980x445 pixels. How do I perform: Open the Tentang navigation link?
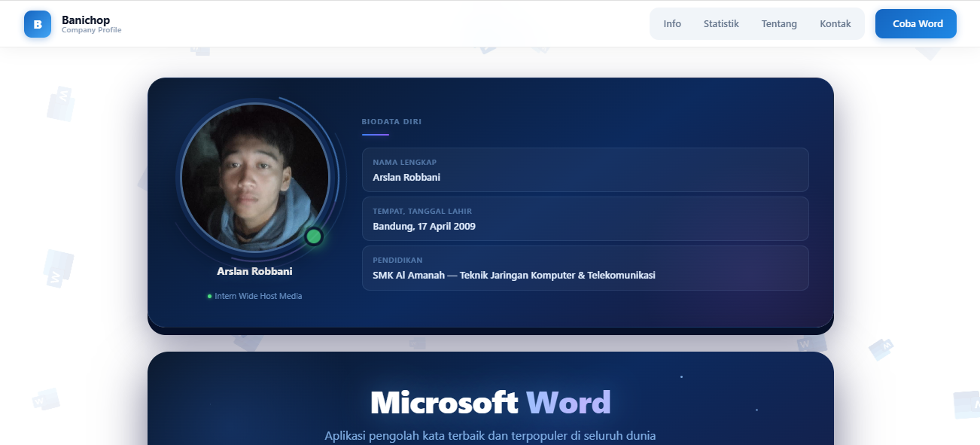click(x=779, y=24)
